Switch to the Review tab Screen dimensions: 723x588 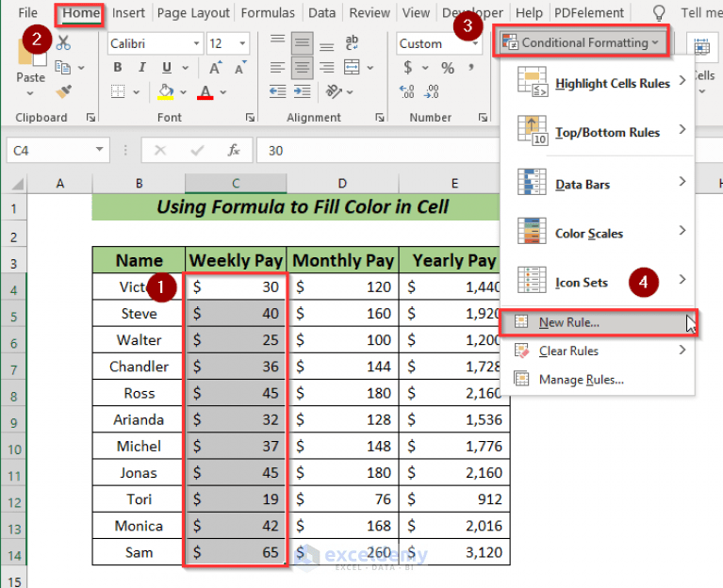point(370,12)
